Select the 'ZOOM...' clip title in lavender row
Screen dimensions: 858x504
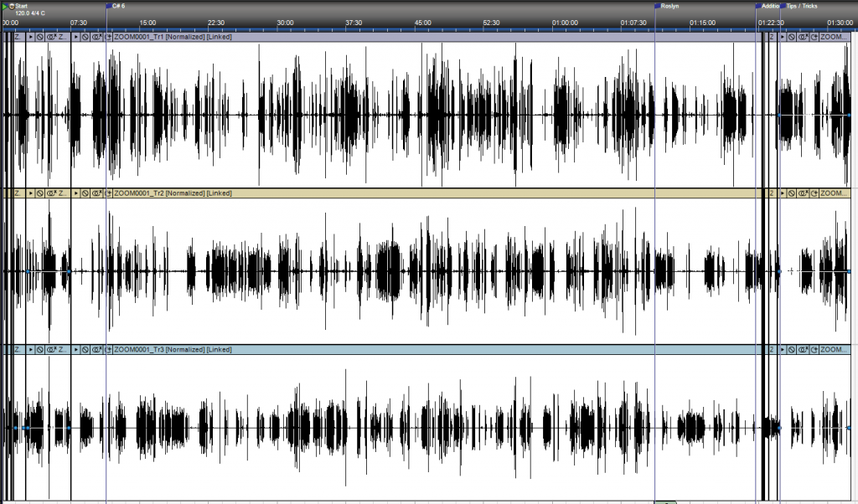pos(834,37)
